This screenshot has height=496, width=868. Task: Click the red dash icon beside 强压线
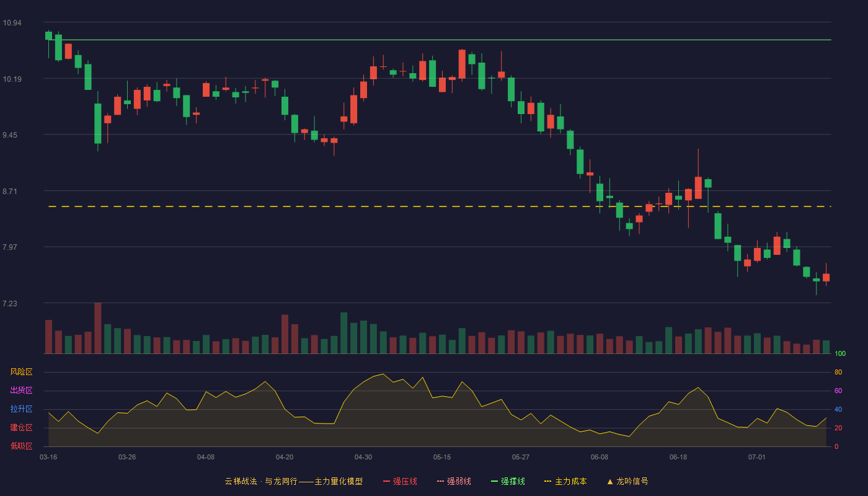[386, 481]
